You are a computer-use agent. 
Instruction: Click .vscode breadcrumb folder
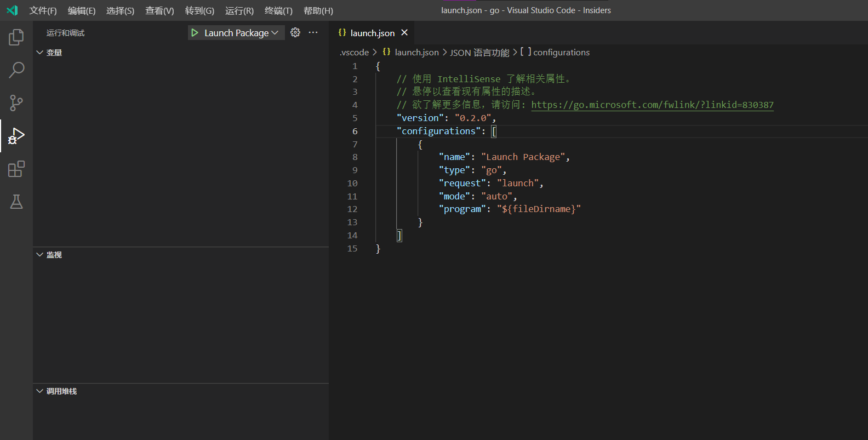tap(354, 53)
